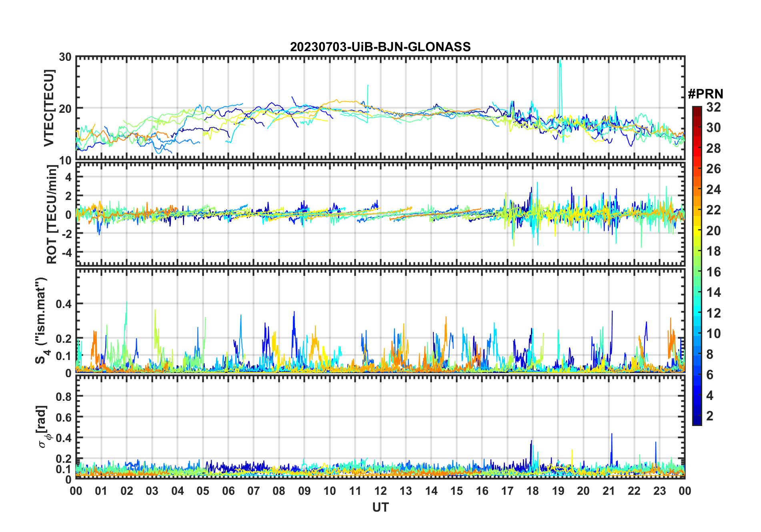Image resolution: width=761 pixels, height=532 pixels.
Task: Click UT hour tick label 08
Action: 279,491
